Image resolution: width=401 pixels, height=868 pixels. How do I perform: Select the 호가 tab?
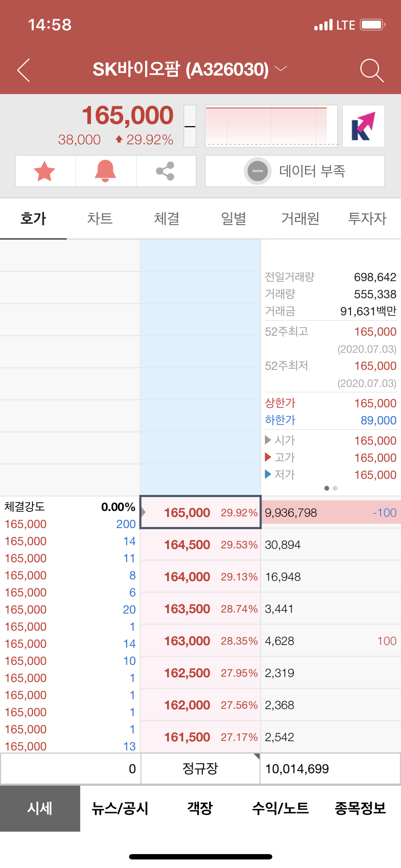tap(33, 218)
